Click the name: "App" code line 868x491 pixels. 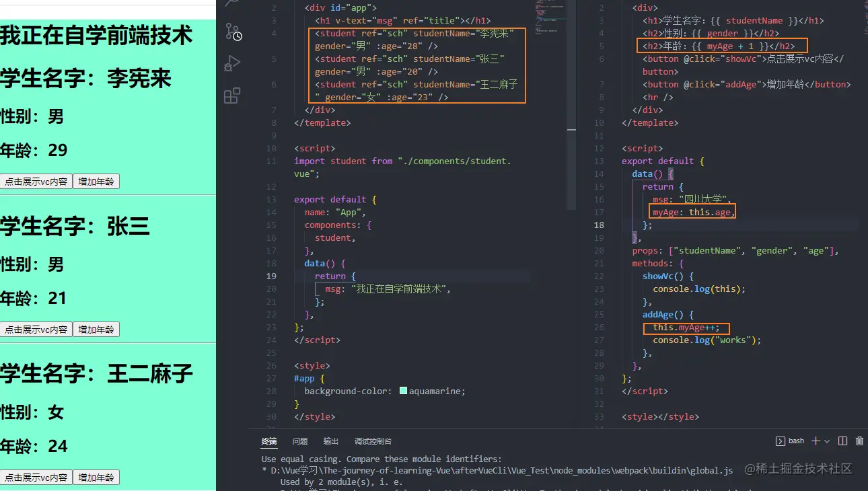[335, 212]
